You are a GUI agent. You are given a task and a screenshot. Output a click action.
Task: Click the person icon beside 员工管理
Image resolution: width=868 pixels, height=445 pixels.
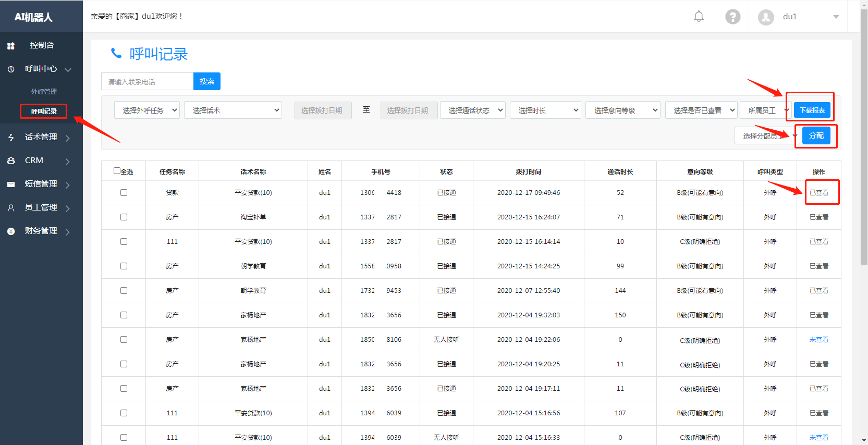11,207
